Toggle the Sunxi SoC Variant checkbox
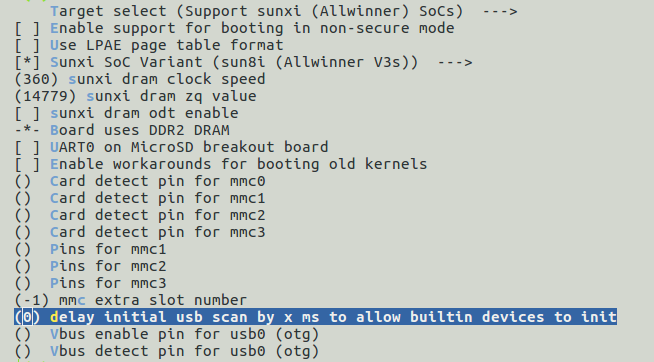 [x=28, y=63]
